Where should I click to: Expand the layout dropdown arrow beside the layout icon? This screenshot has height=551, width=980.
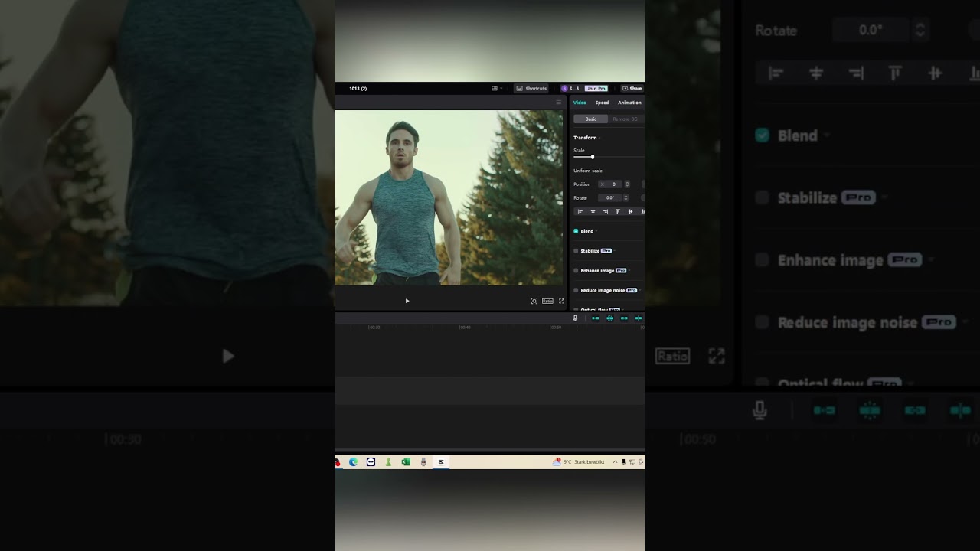coord(501,89)
